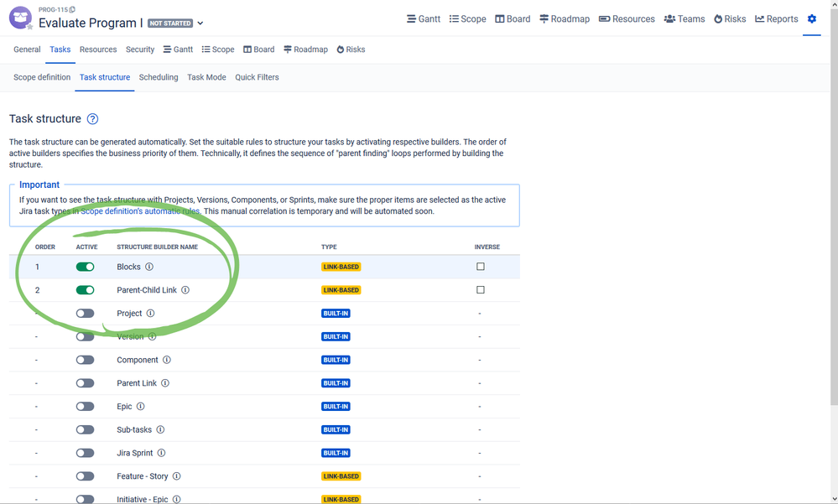The image size is (838, 504).
Task: Enable the Parent Link builder toggle
Action: coord(85,383)
